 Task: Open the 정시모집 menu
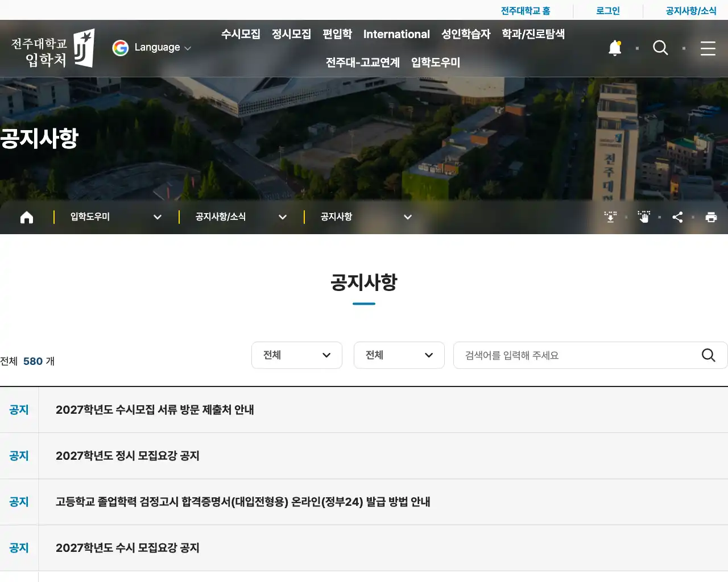[291, 34]
